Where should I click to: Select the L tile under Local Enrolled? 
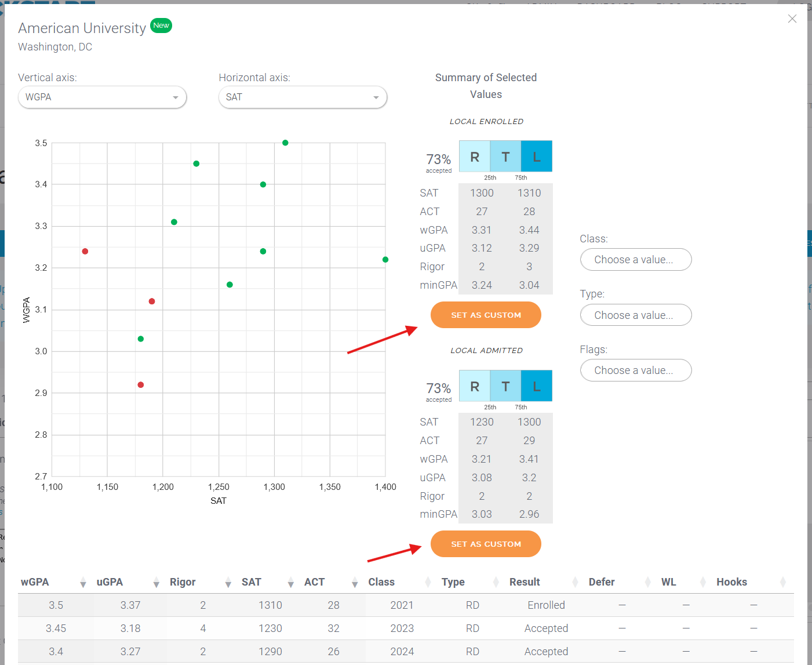pyautogui.click(x=537, y=157)
